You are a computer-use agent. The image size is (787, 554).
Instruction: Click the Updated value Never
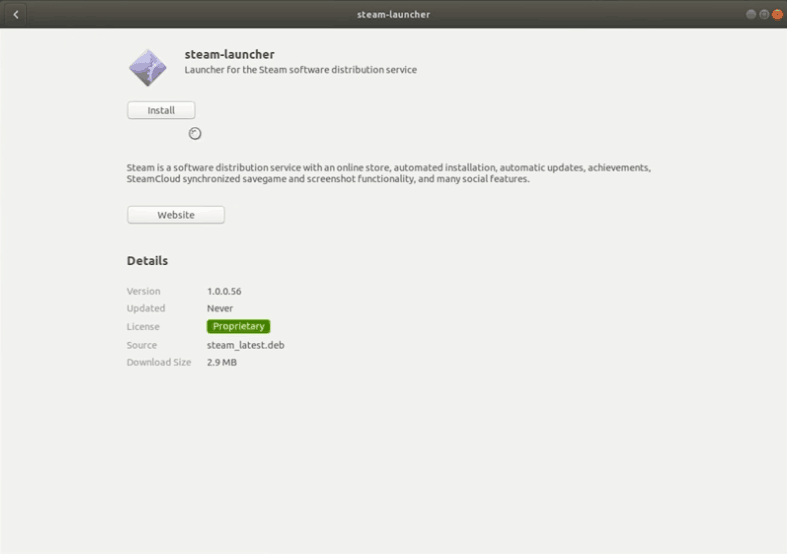[220, 308]
